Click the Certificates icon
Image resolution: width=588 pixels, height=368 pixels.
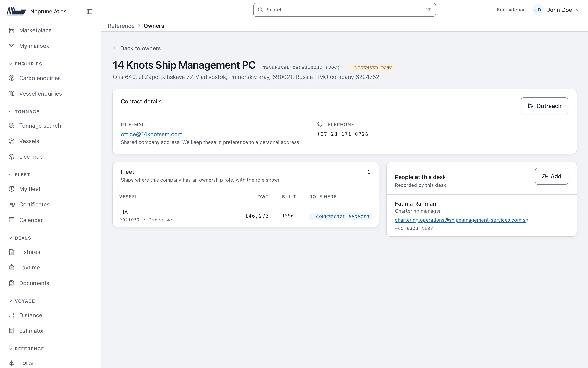click(12, 204)
